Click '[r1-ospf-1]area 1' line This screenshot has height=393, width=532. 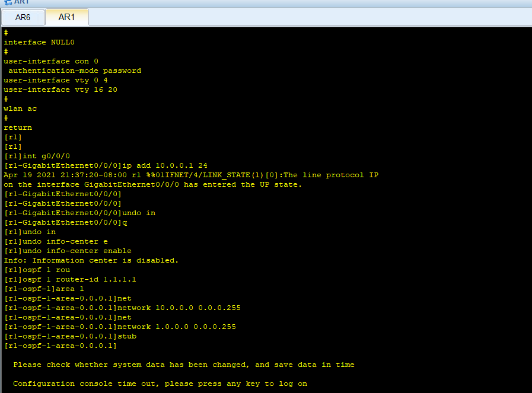(44, 289)
